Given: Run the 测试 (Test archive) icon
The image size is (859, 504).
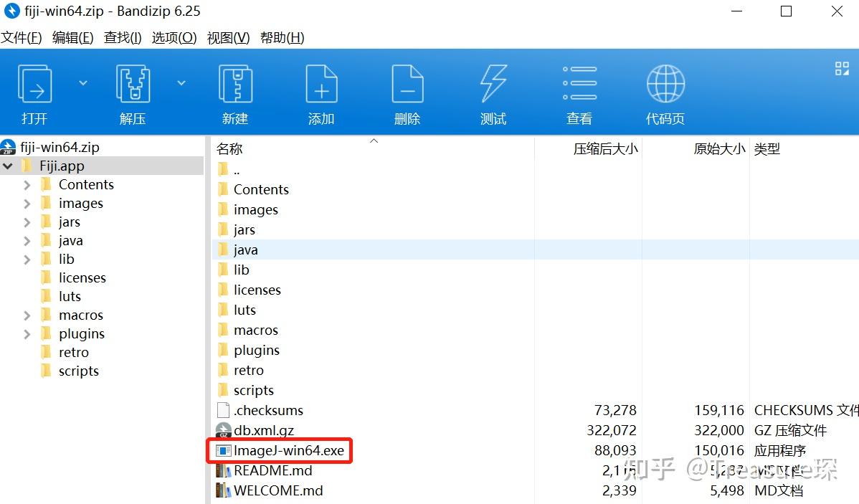Looking at the screenshot, I should [x=493, y=86].
